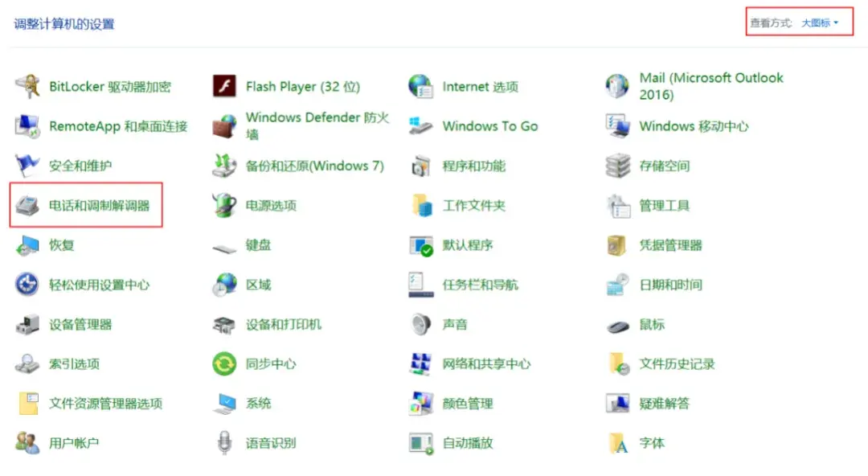Click the 自动播放 icon
868x476 pixels.
[x=420, y=443]
